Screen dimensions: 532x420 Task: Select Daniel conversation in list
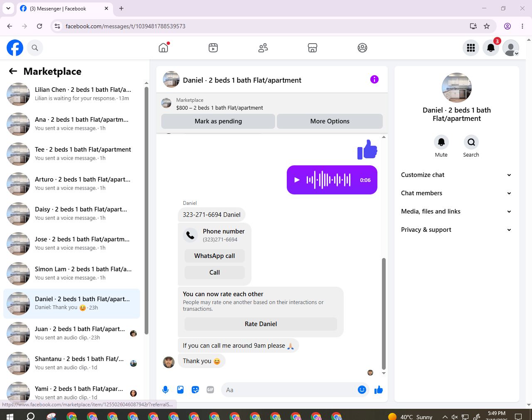(72, 304)
